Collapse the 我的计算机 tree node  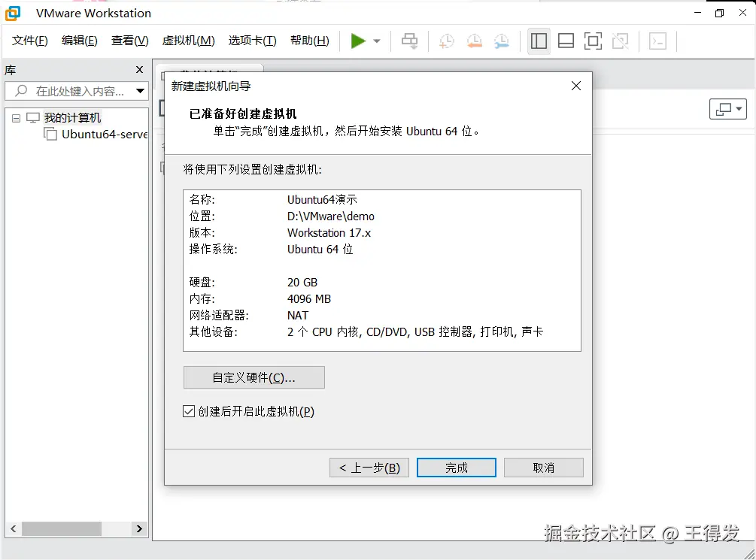click(x=16, y=118)
